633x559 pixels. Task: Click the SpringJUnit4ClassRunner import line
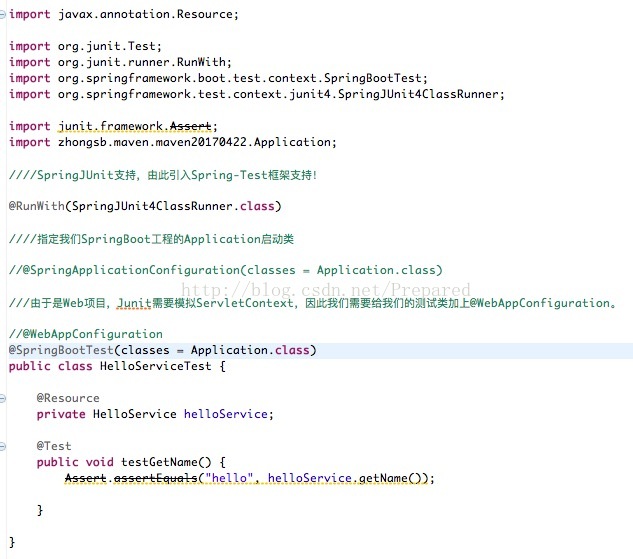point(257,94)
